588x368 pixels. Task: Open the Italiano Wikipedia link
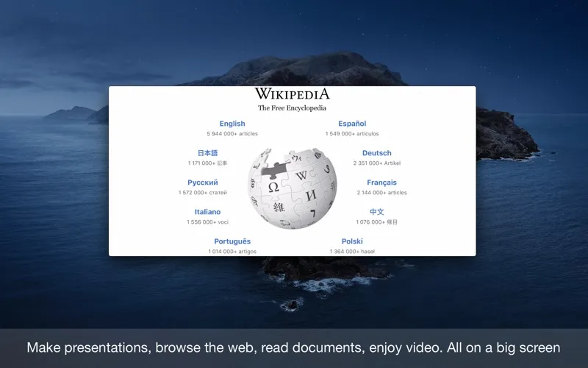click(208, 212)
